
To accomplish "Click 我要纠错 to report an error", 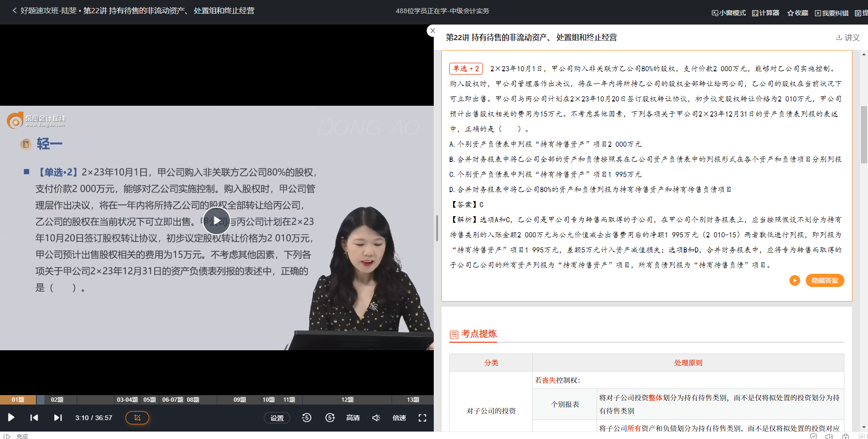I will [x=832, y=13].
